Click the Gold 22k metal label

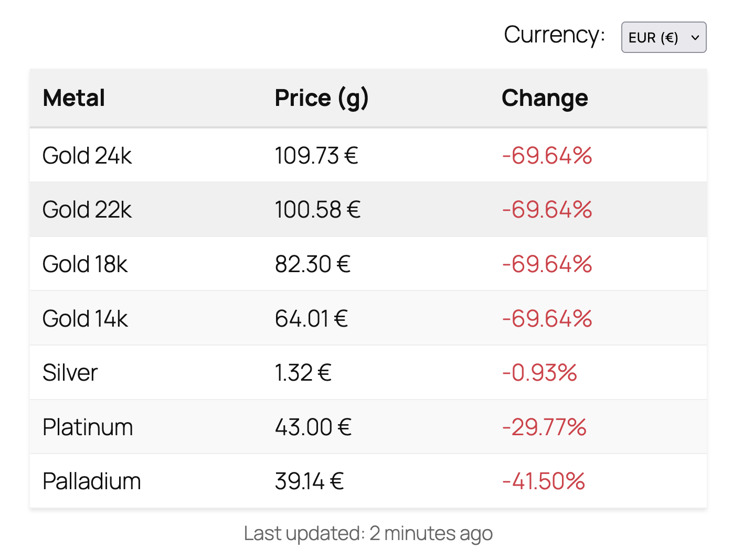click(87, 210)
